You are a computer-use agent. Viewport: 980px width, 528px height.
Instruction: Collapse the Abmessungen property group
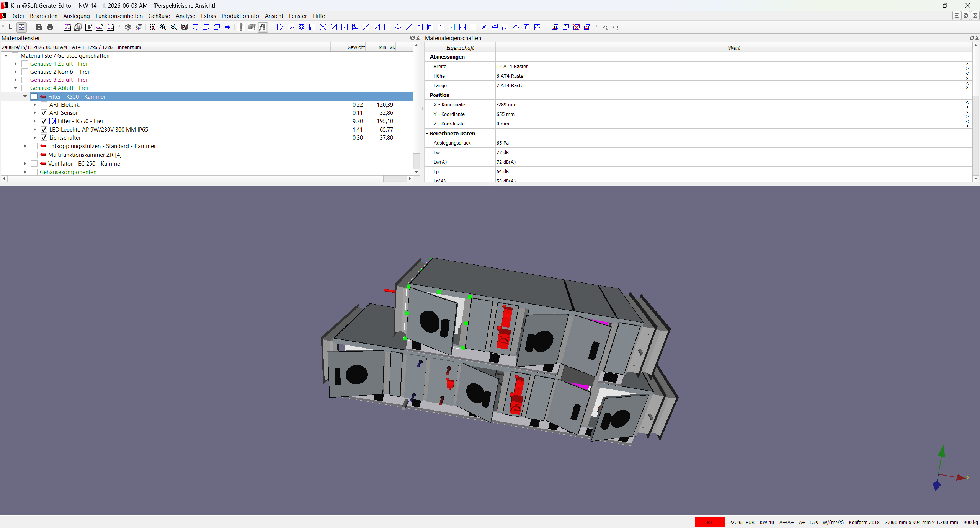pyautogui.click(x=427, y=57)
